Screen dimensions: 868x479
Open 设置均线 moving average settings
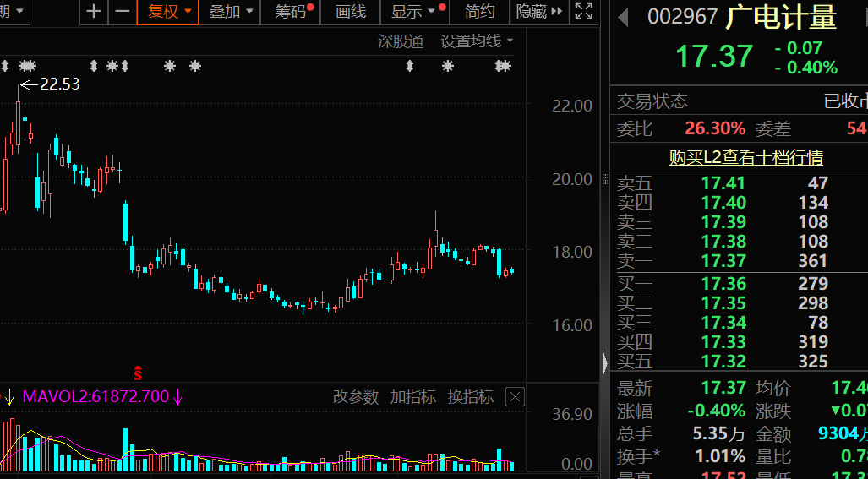(x=477, y=41)
